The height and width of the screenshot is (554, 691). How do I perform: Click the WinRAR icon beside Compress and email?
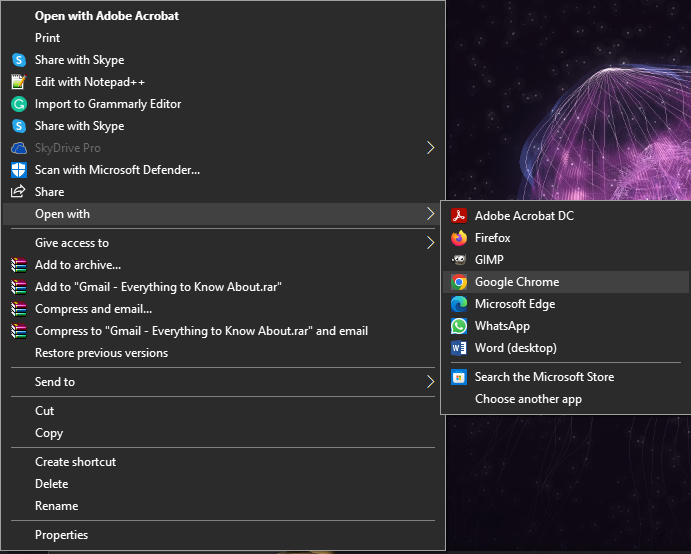(x=19, y=309)
